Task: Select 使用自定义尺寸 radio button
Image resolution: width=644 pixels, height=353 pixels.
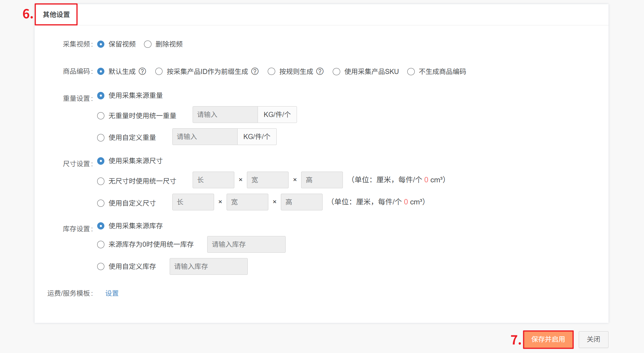Action: point(101,203)
